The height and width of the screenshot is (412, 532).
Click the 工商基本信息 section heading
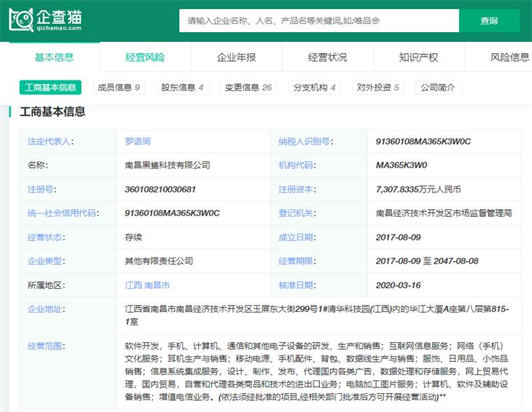coord(52,111)
